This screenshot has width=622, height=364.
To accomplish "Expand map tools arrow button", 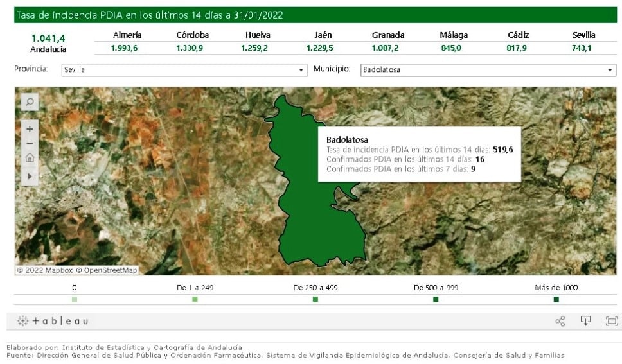I will tap(30, 175).
